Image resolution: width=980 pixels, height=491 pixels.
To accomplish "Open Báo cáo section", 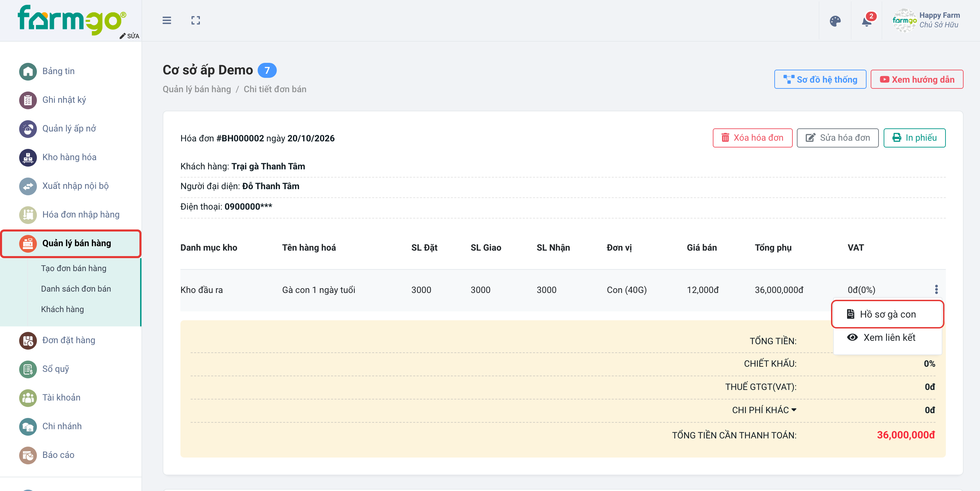I will coord(58,455).
